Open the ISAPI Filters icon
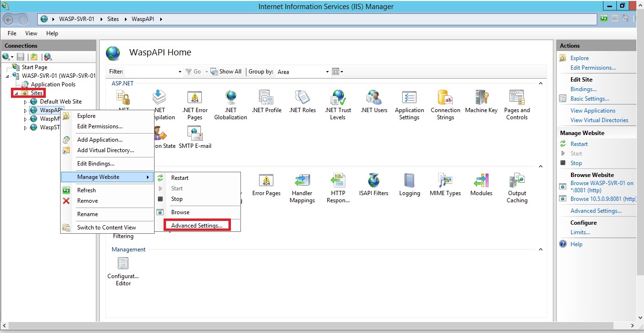The image size is (644, 333). (374, 182)
